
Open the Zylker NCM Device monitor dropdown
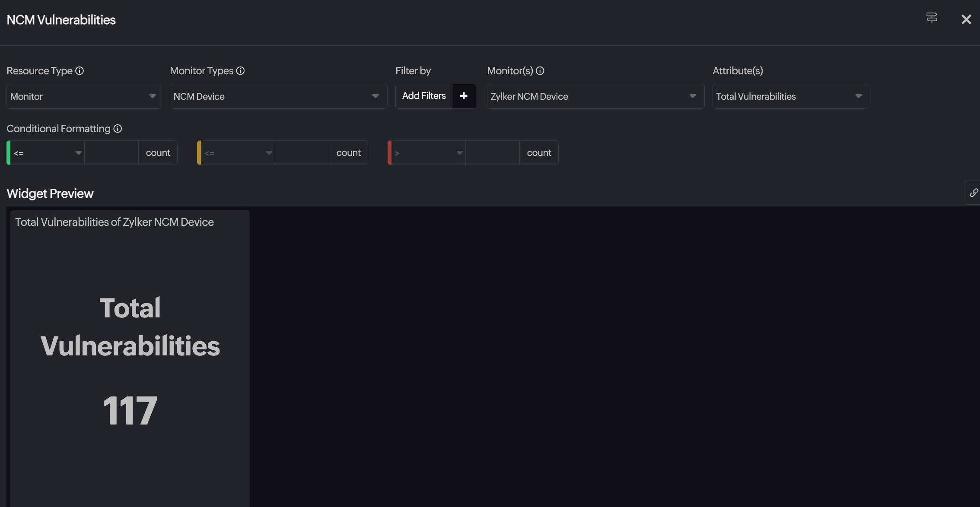[595, 96]
